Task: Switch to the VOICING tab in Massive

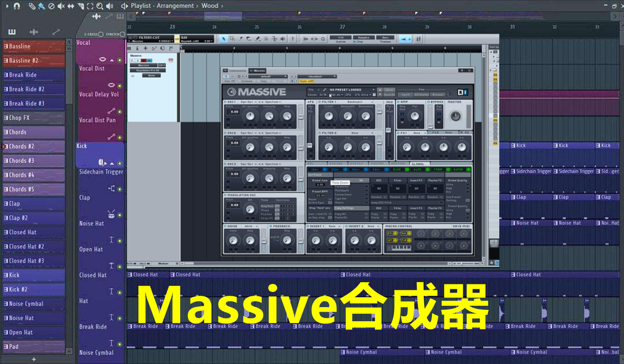Action: 377,164
